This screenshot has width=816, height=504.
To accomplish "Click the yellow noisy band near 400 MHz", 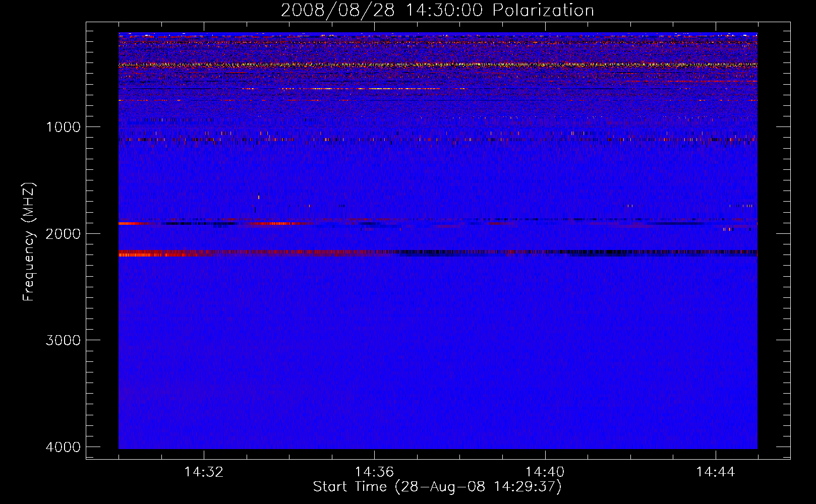I will 438,65.
